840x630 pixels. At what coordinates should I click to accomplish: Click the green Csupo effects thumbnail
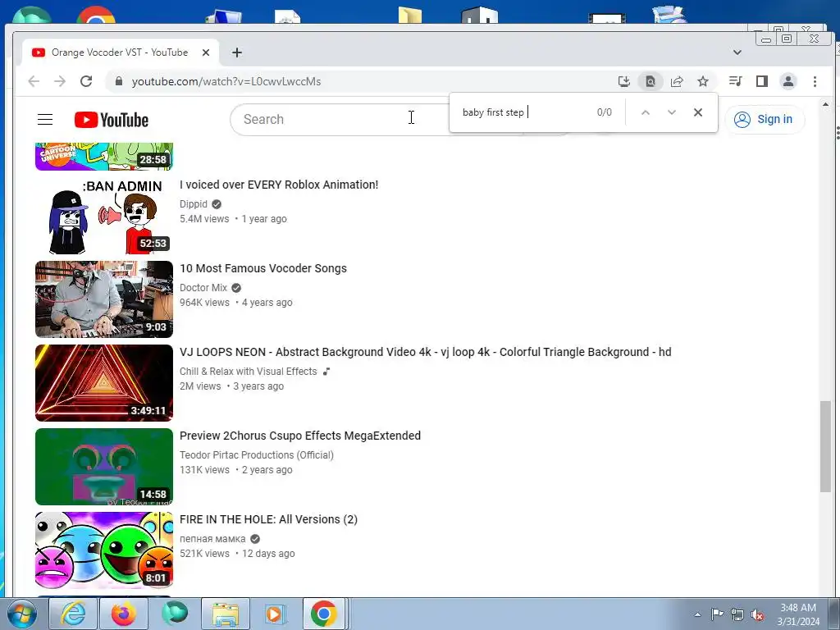click(x=104, y=466)
